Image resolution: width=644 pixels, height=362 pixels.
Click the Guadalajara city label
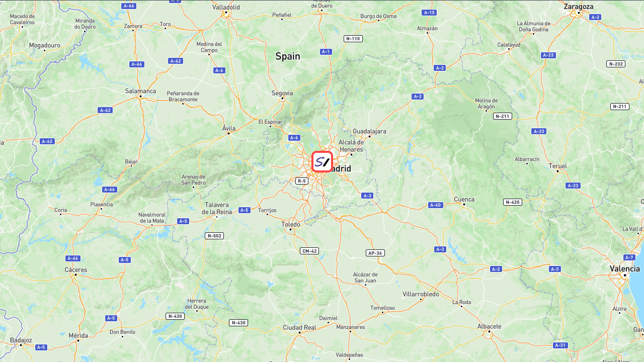coord(369,131)
